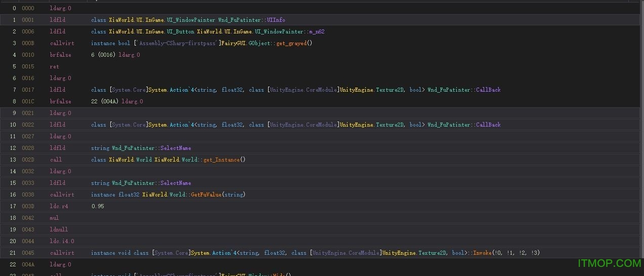Click branch target "6 (0016) ldarg.0"

[115, 55]
